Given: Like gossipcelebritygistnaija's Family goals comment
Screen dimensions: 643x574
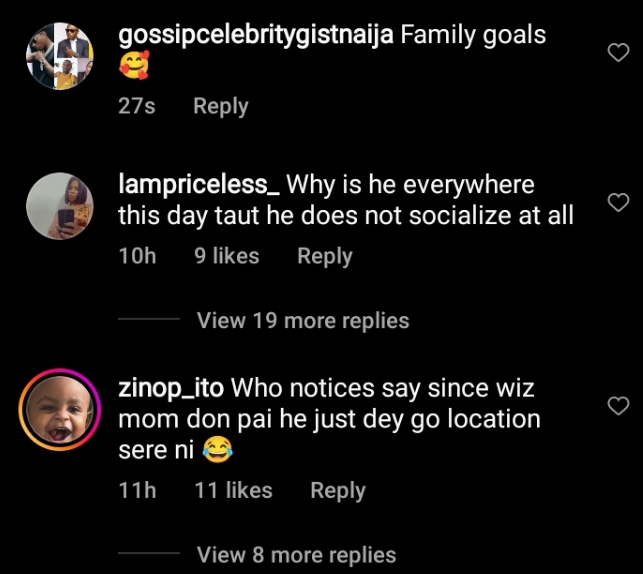Looking at the screenshot, I should point(618,53).
